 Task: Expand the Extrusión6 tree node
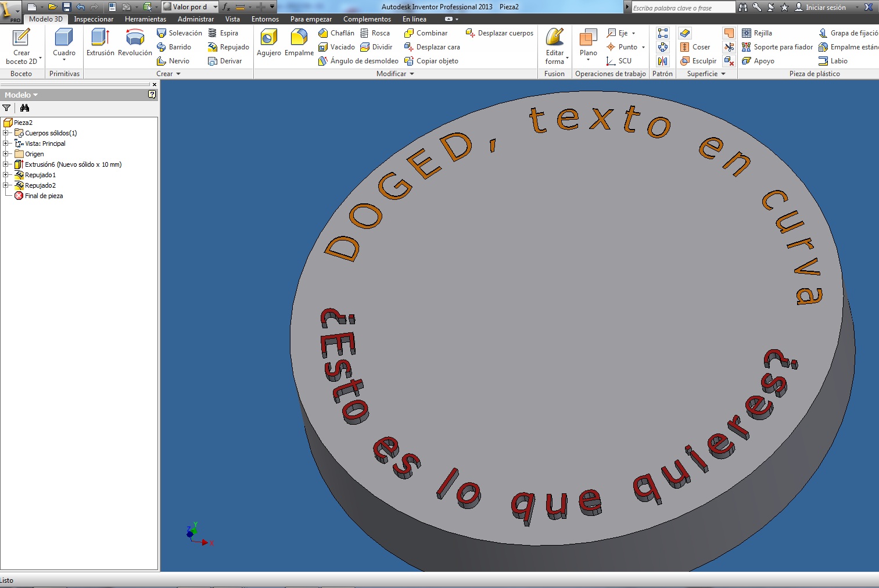[x=6, y=164]
